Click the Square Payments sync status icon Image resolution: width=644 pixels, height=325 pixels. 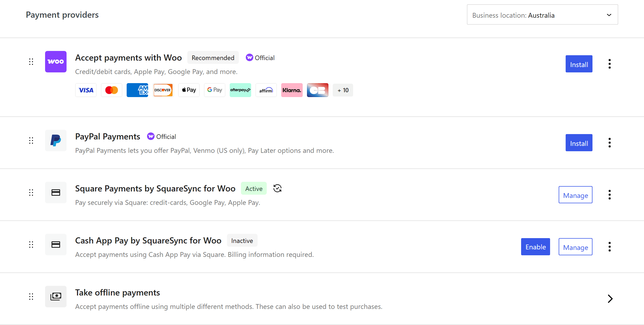(x=277, y=189)
